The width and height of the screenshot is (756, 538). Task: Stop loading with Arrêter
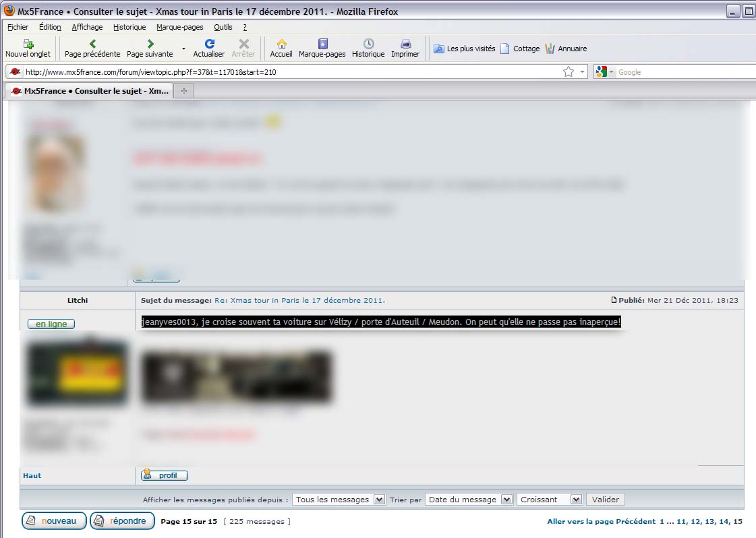243,49
